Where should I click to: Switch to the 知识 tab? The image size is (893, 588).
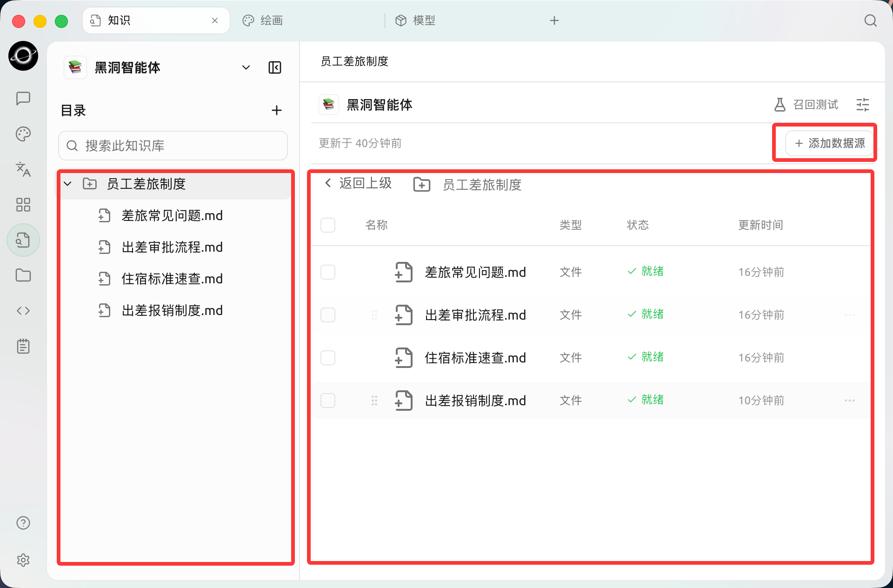156,20
